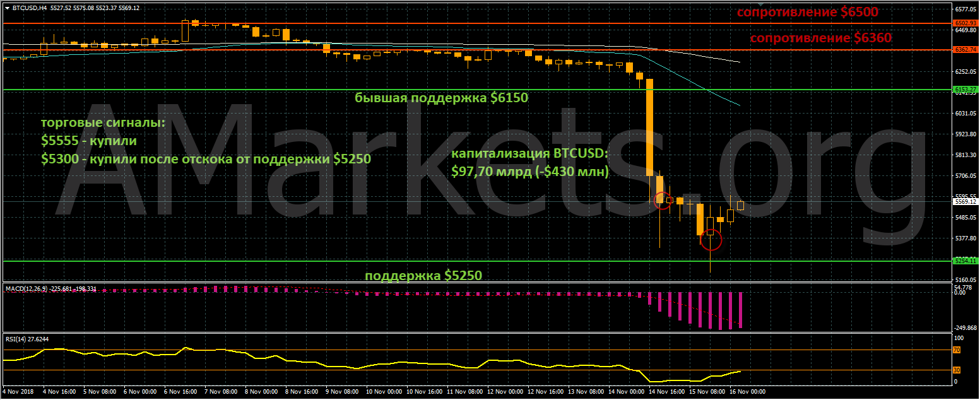The image size is (980, 400).
Task: Click the '4 Nov 2018' date label
Action: [x=18, y=392]
